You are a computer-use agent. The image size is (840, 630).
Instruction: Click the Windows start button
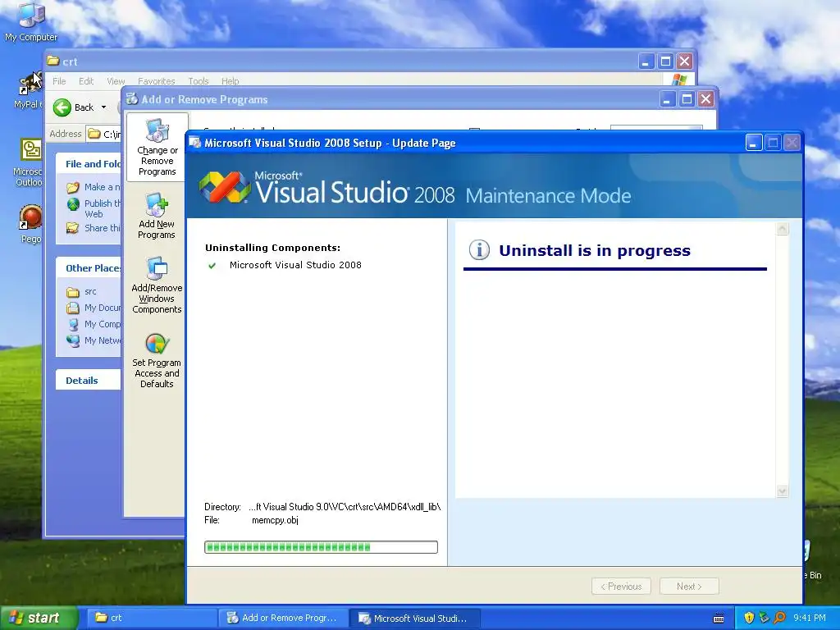click(x=39, y=618)
